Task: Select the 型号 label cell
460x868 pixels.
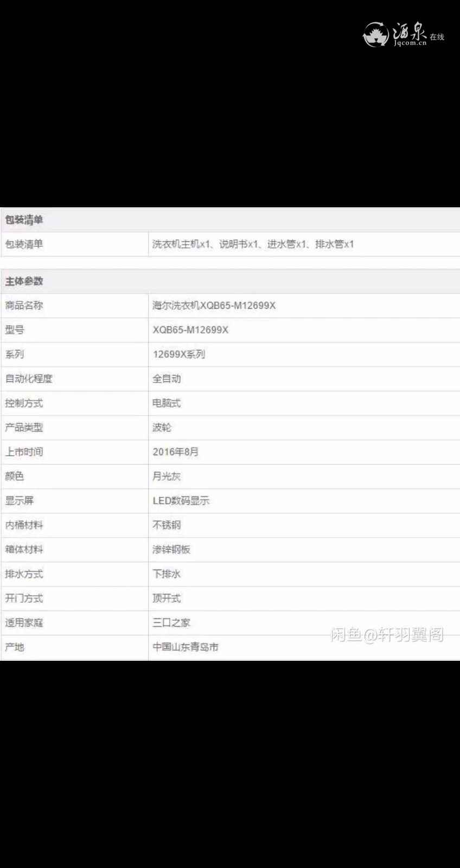Action: pos(75,330)
